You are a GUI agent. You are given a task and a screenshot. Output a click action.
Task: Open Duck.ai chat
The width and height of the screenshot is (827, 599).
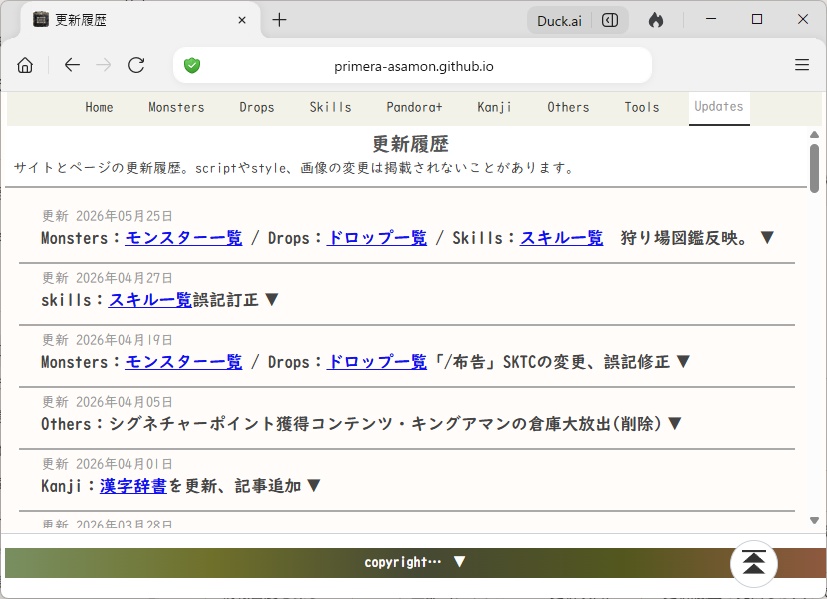[559, 21]
